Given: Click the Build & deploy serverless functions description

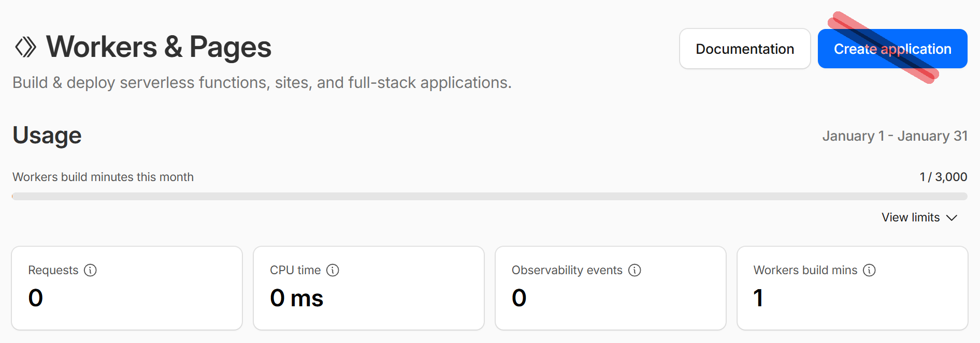Looking at the screenshot, I should click(262, 83).
